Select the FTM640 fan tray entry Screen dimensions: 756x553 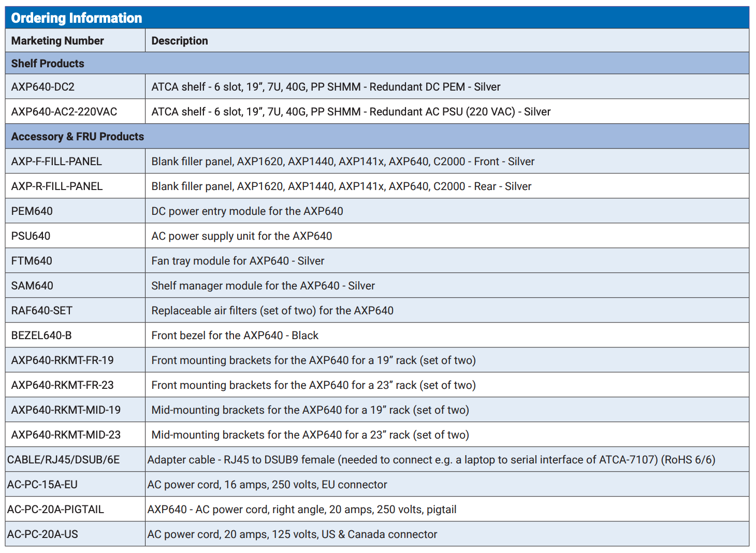click(x=32, y=261)
